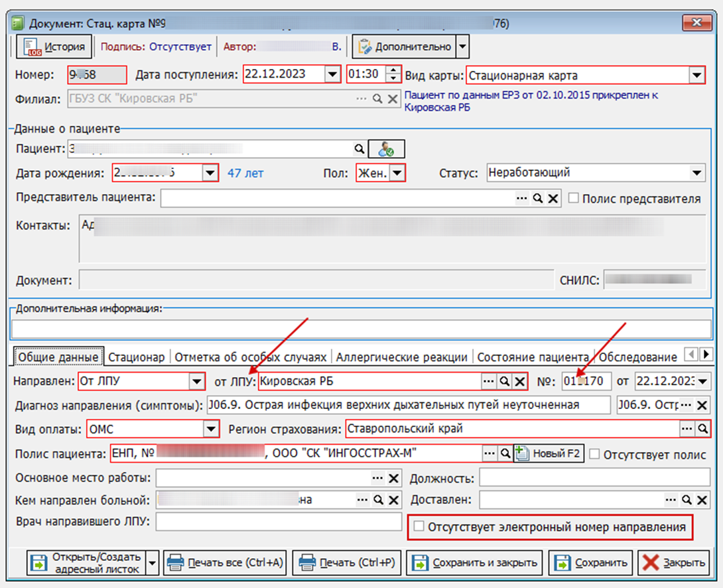
Task: Expand the Дополнительно dropdown arrow
Action: point(462,46)
